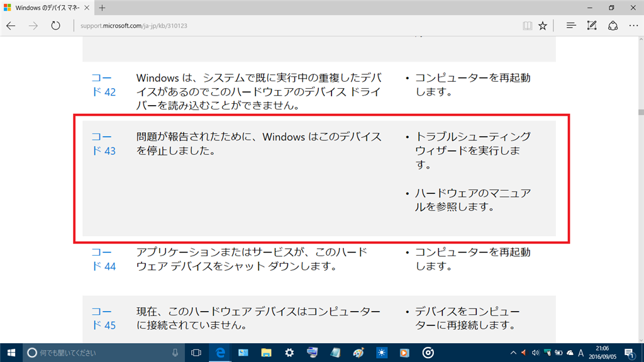Click the page's vertical scrollbar thumb
The height and width of the screenshot is (362, 644).
click(641, 112)
